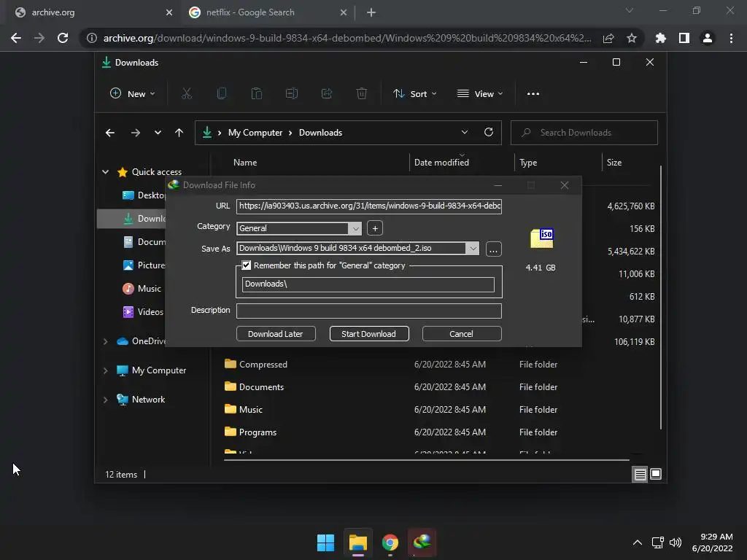The image size is (747, 560).
Task: Go forward in Explorer navigation
Action: pos(135,133)
